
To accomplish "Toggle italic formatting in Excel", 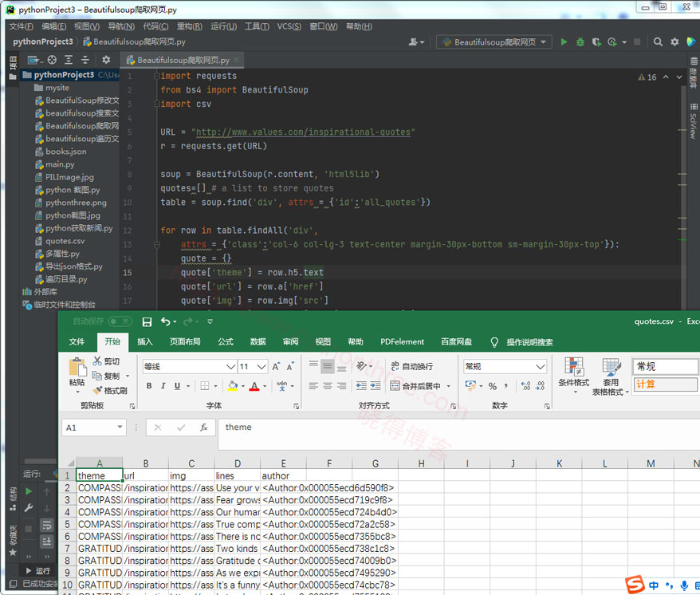I will [163, 386].
